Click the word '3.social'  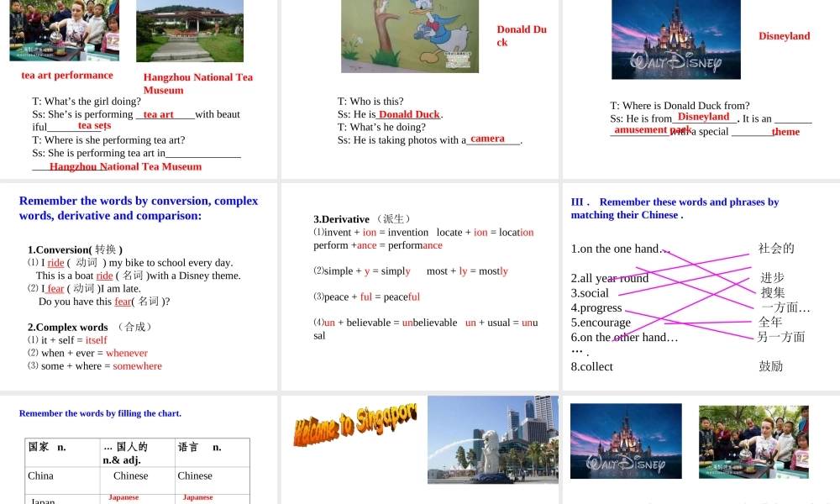pos(590,293)
